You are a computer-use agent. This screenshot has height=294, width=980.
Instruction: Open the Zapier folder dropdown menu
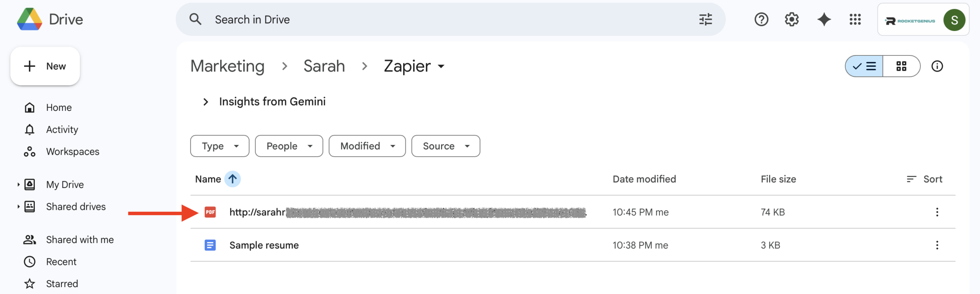441,66
